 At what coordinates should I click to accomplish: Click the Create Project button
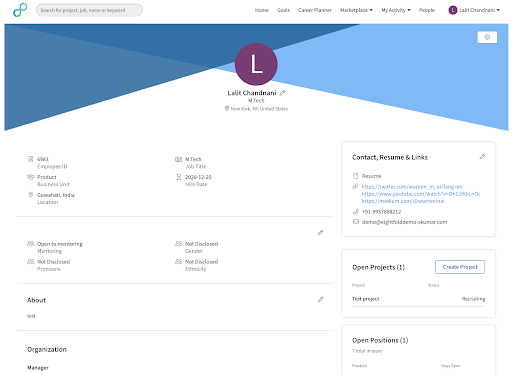pos(460,267)
